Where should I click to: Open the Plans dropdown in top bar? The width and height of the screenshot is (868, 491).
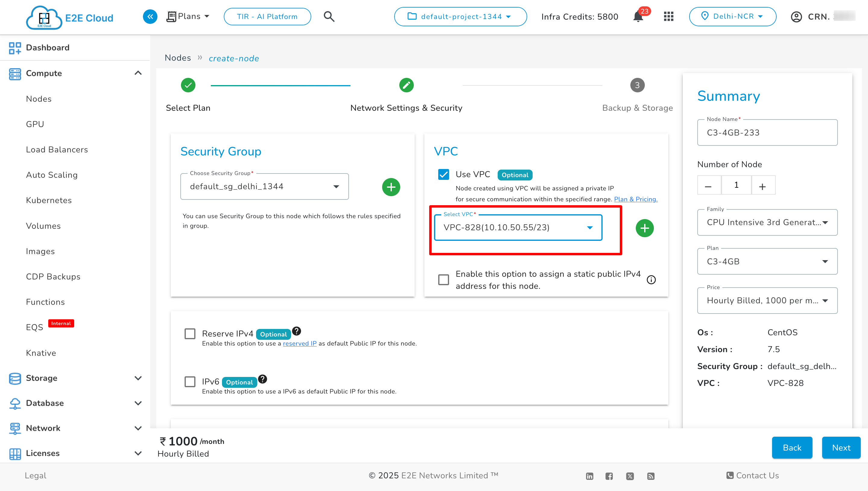pyautogui.click(x=188, y=17)
